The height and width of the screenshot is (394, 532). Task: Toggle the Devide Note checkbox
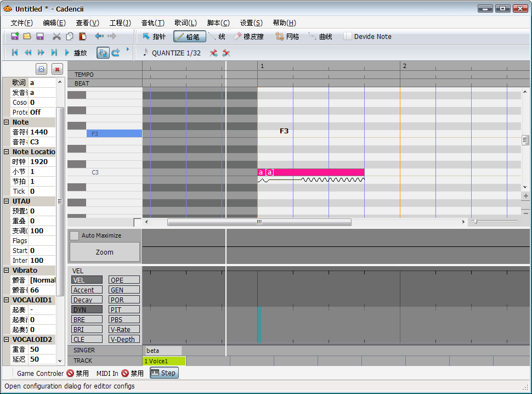pos(347,36)
